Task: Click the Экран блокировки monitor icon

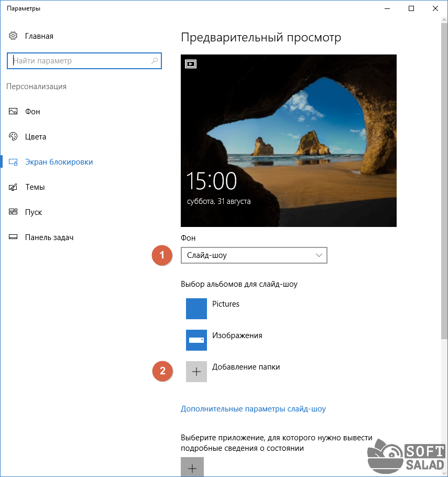Action: (x=13, y=162)
